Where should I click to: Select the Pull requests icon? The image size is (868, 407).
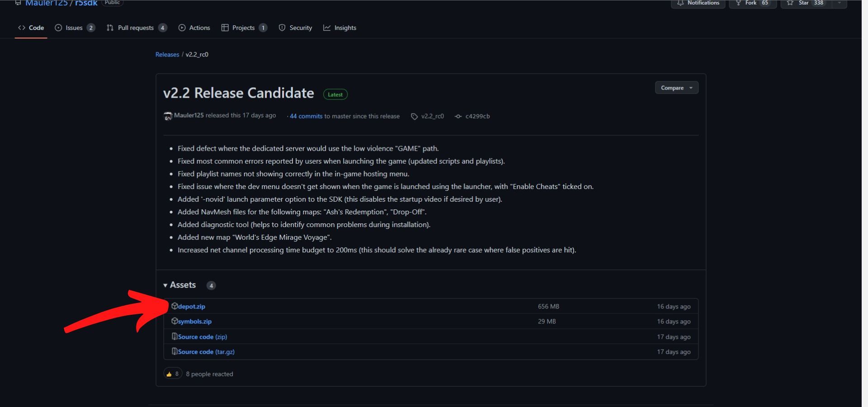tap(110, 28)
